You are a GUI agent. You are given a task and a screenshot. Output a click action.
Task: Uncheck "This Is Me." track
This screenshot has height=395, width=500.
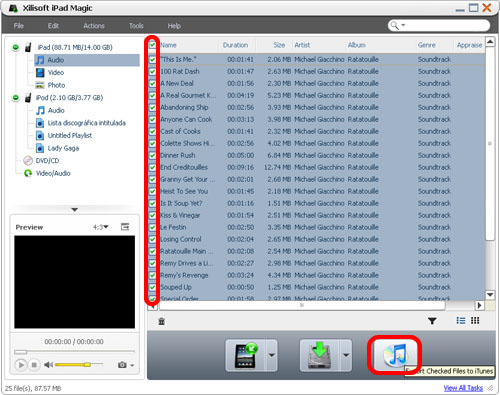152,60
